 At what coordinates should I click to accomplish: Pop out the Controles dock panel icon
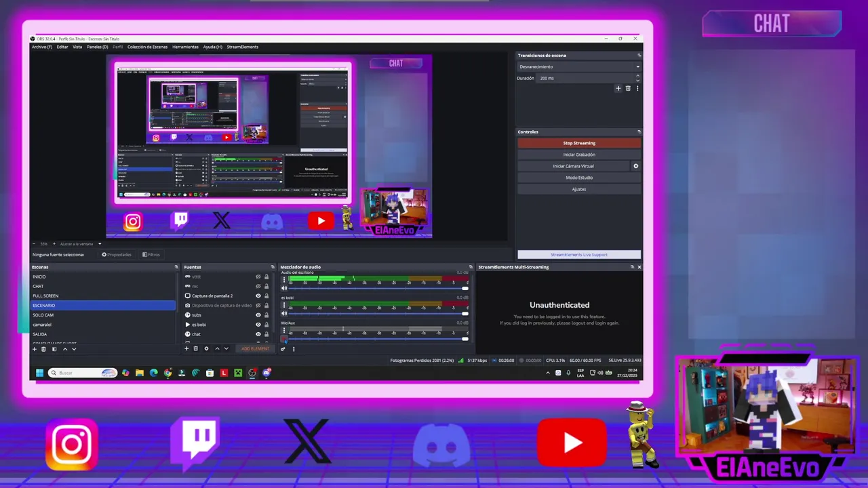coord(639,131)
